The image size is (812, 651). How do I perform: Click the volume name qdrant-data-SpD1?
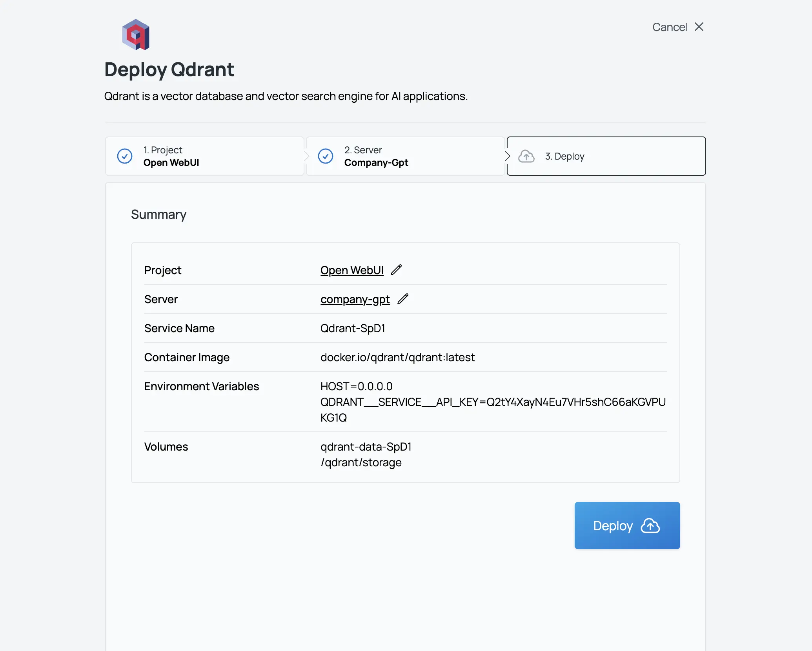(x=366, y=447)
